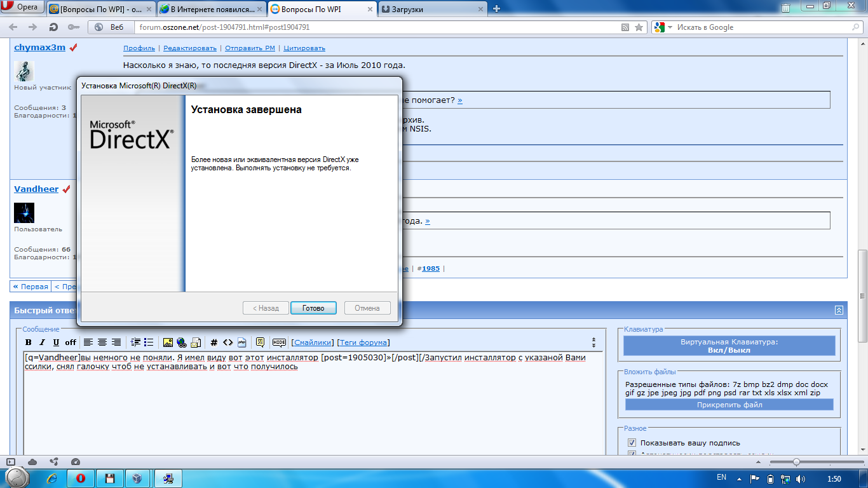Click the RSS feed icon in address bar
The image size is (868, 488).
pos(625,27)
